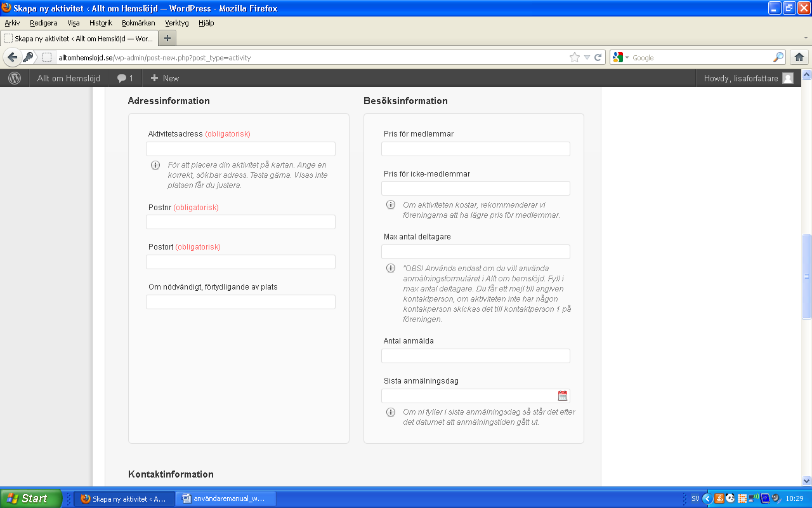Reload the page with refresh icon
Image resolution: width=812 pixels, height=508 pixels.
click(598, 57)
